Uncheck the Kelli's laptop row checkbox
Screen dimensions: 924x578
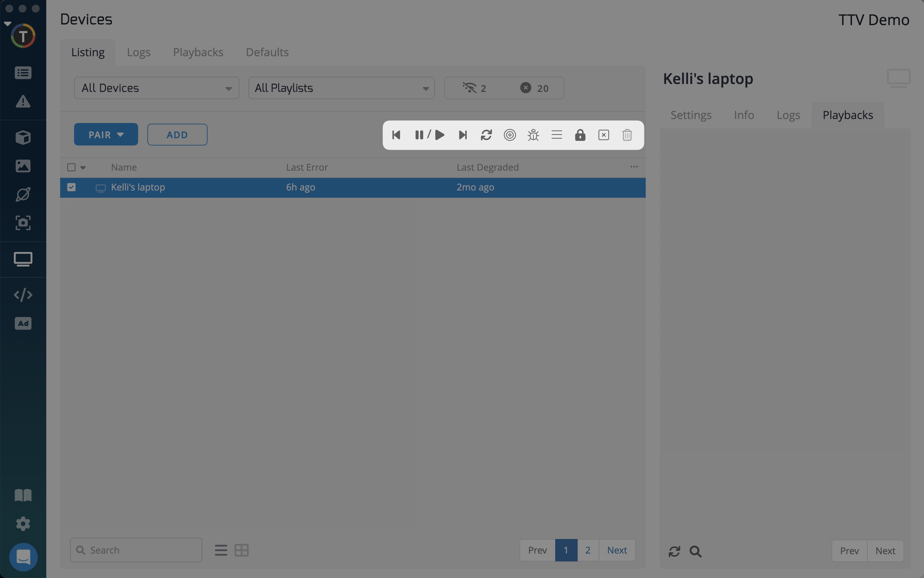[x=71, y=187]
